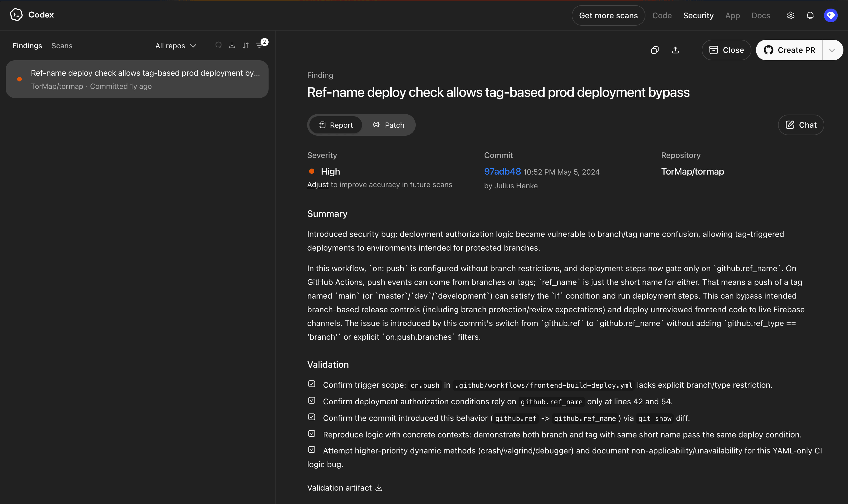848x504 pixels.
Task: Click the Summary heading
Action: click(x=327, y=214)
